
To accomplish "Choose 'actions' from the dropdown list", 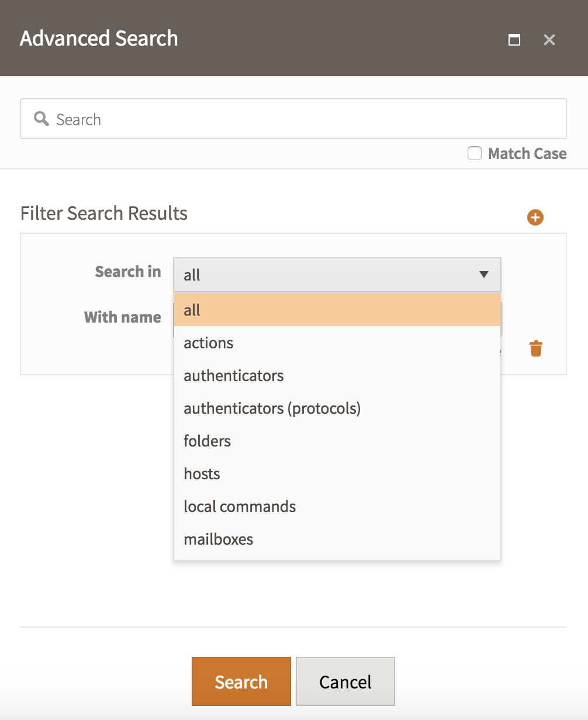I will click(x=337, y=342).
